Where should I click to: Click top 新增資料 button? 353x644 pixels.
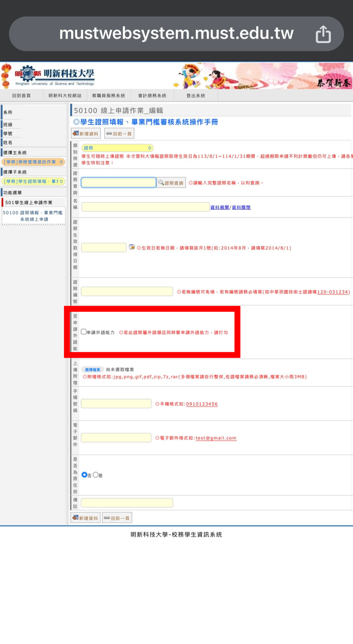point(86,134)
